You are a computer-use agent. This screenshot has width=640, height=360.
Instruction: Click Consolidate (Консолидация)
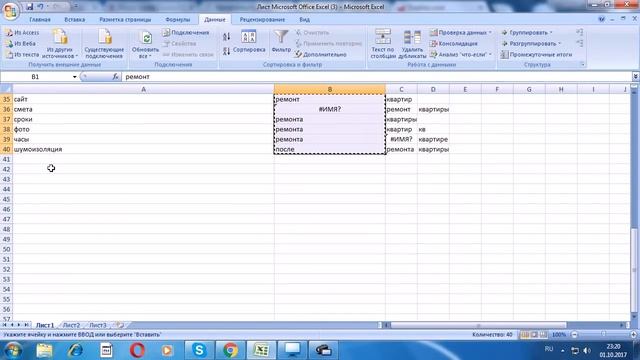tap(453, 43)
